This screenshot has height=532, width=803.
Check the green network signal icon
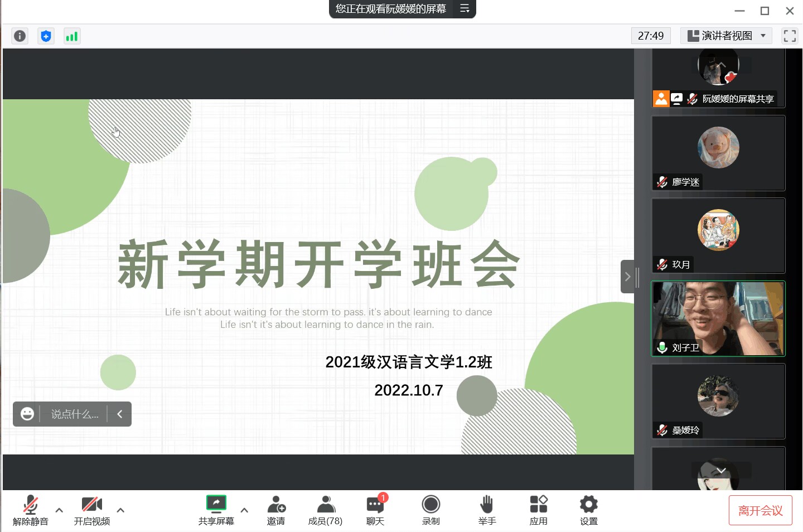click(72, 36)
